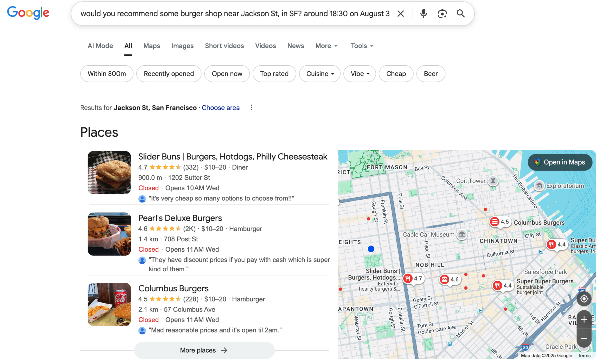
Task: Open Pearl's Deluxe Burgers listing title
Action: (x=180, y=218)
